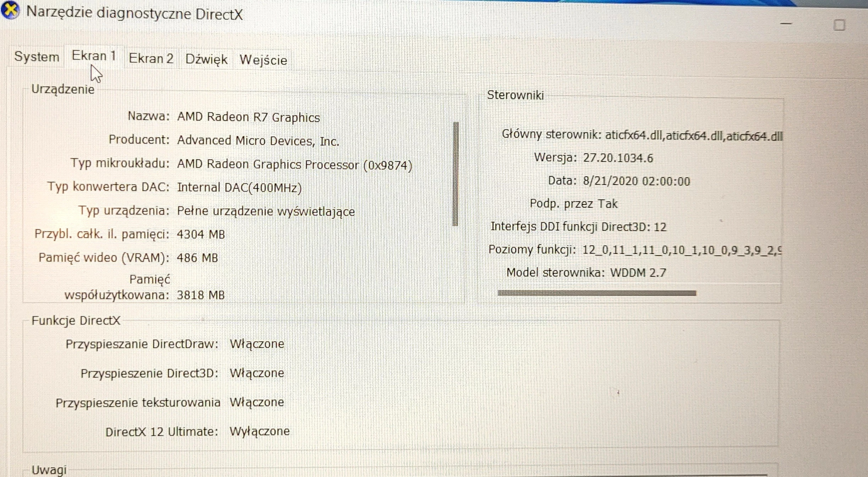This screenshot has height=477, width=868.
Task: Maximize the DirectX diagnostic window
Action: (839, 25)
